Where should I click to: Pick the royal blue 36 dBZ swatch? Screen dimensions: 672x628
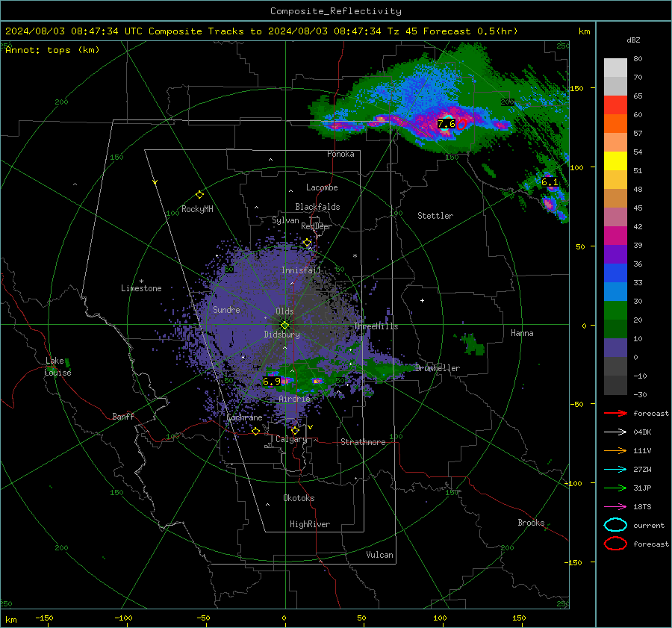[615, 273]
